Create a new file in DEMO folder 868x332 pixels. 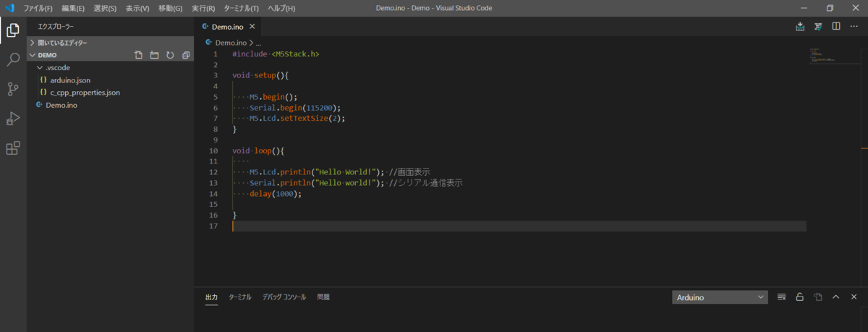(138, 55)
